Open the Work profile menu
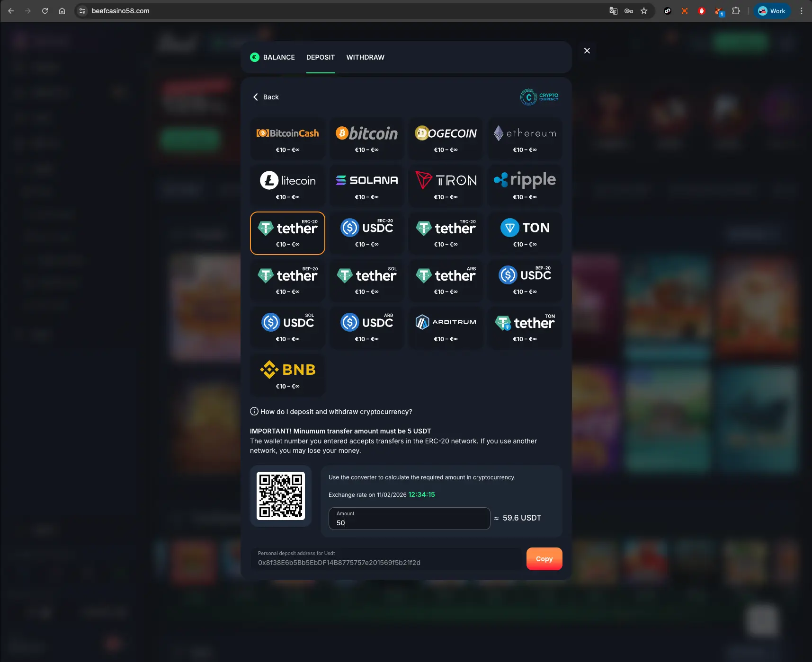 coord(772,11)
